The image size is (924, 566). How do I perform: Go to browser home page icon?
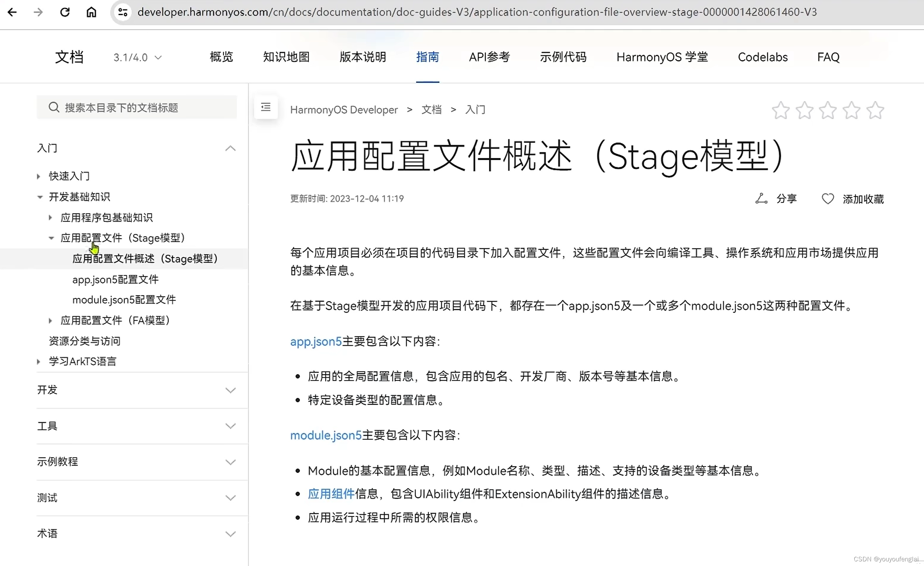(x=91, y=12)
